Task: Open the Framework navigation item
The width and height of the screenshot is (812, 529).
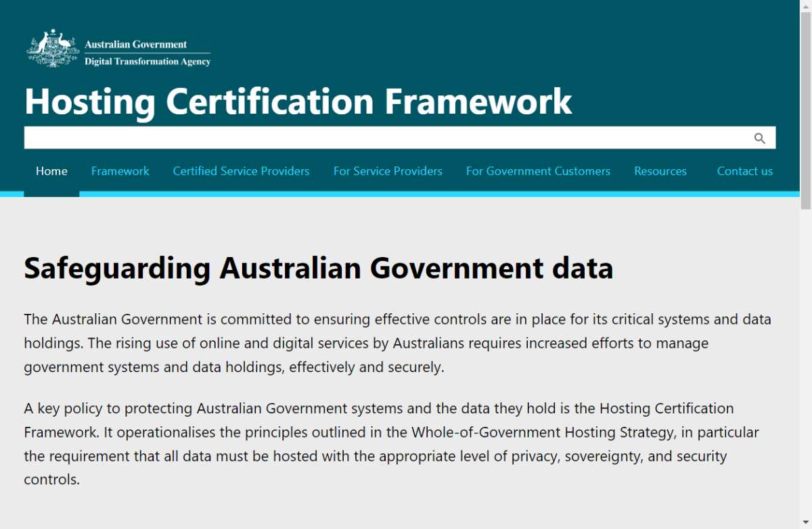Action: [x=120, y=171]
